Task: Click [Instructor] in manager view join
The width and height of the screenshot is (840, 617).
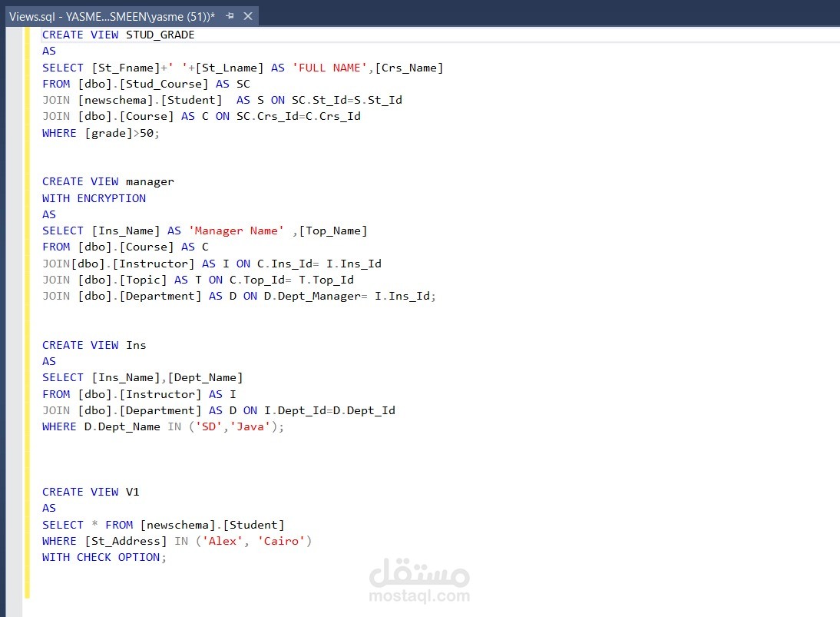Action: 154,264
